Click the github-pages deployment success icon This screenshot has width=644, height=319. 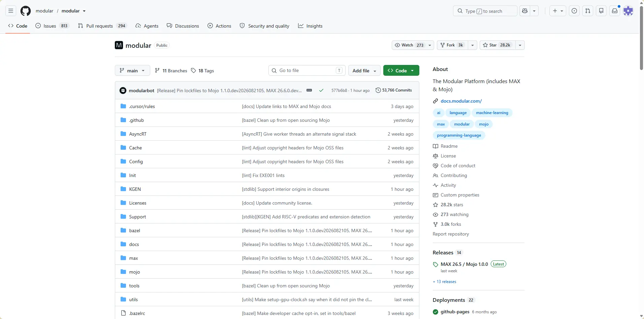436,312
